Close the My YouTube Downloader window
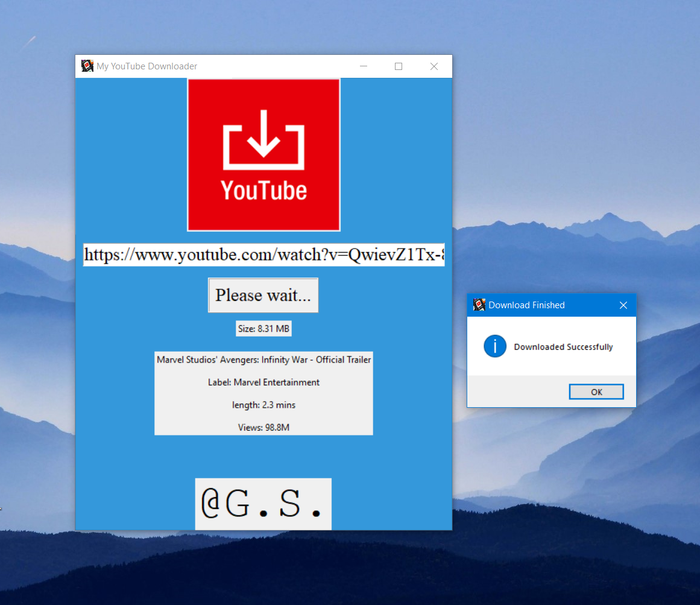 (x=434, y=66)
